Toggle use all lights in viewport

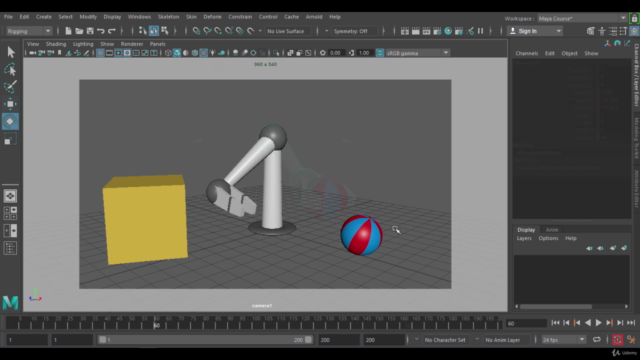click(x=213, y=53)
